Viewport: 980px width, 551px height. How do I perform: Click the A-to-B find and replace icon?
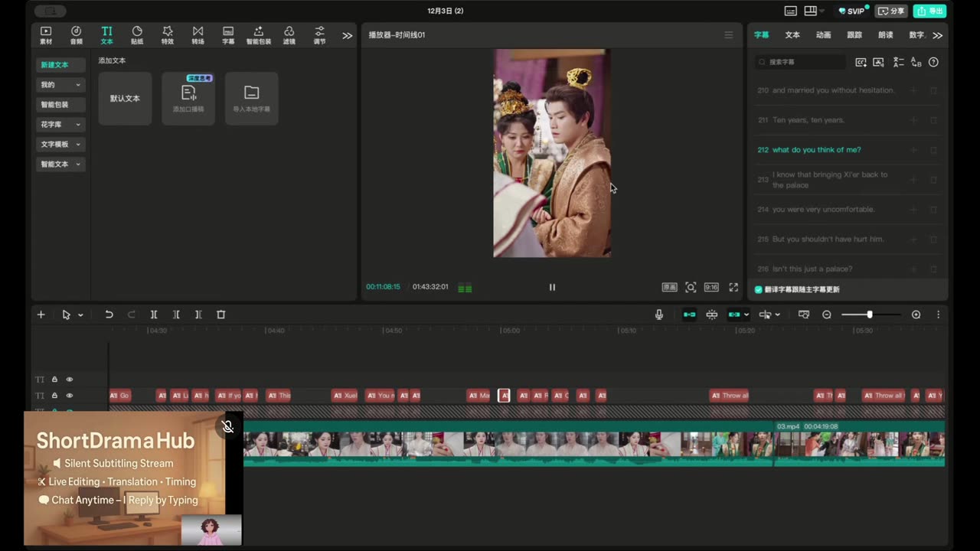[916, 62]
